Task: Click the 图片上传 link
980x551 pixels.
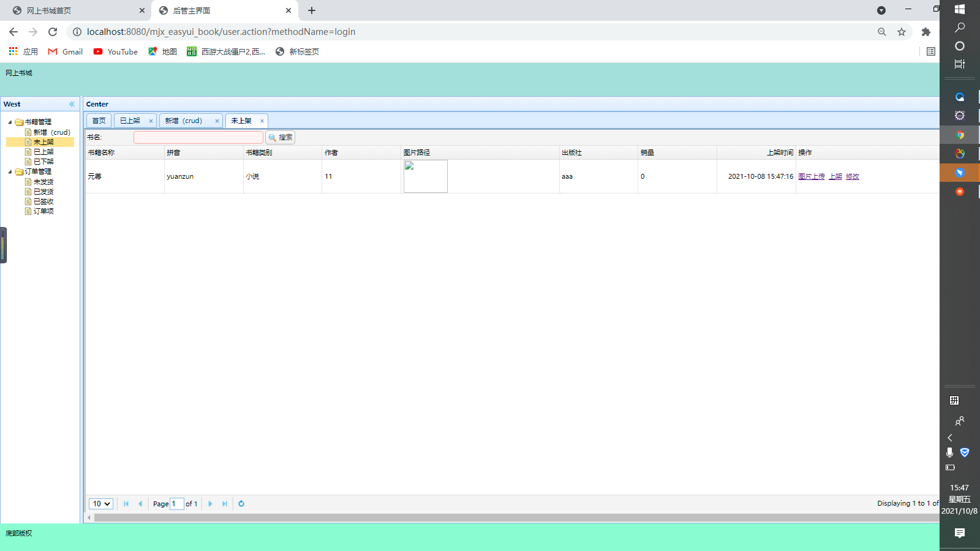Action: pos(811,176)
